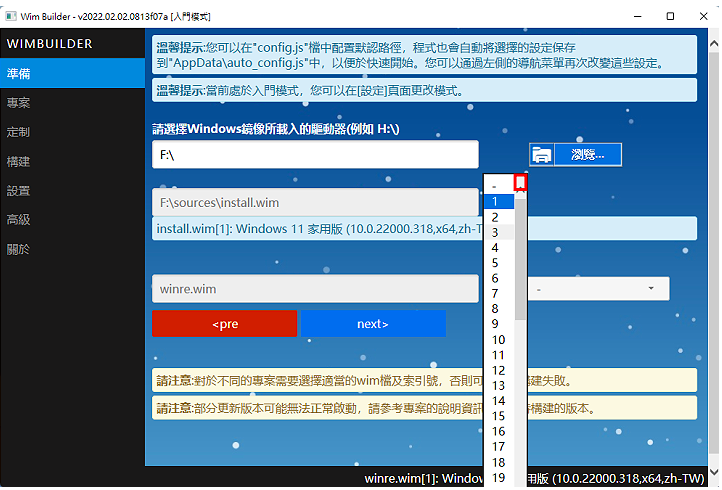Open the 設置 sidebar page

[72, 191]
